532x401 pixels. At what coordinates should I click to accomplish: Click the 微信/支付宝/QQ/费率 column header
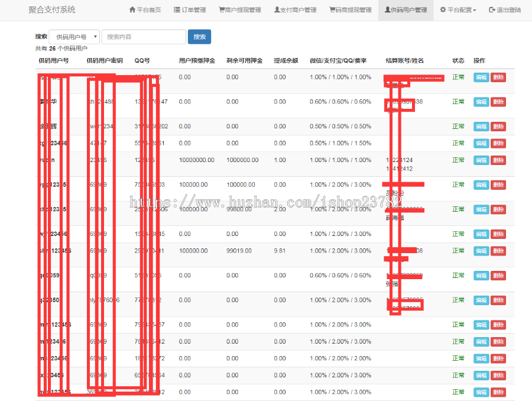coord(338,60)
